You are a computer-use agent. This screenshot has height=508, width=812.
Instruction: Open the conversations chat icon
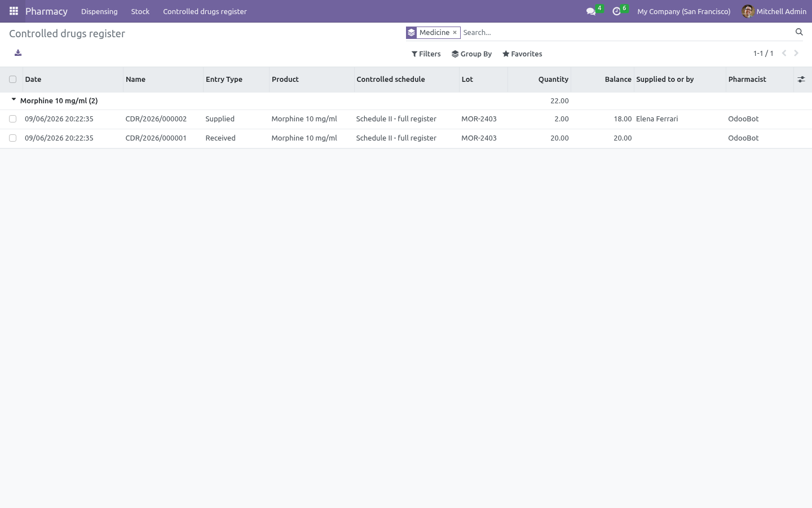[x=591, y=11]
